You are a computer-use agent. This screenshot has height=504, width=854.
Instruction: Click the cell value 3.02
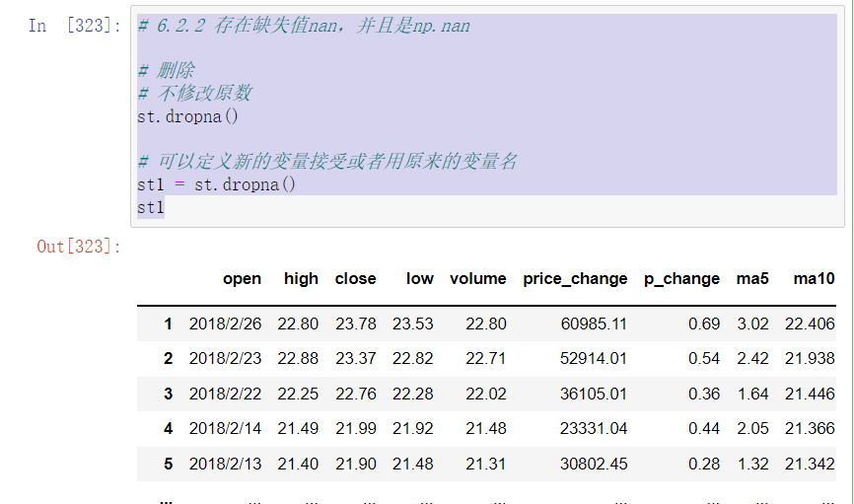tap(753, 324)
